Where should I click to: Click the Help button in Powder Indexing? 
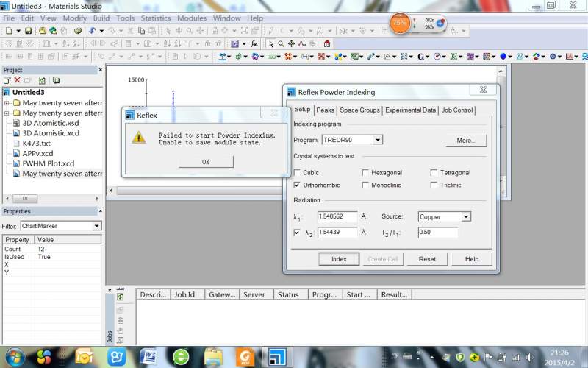click(x=471, y=259)
